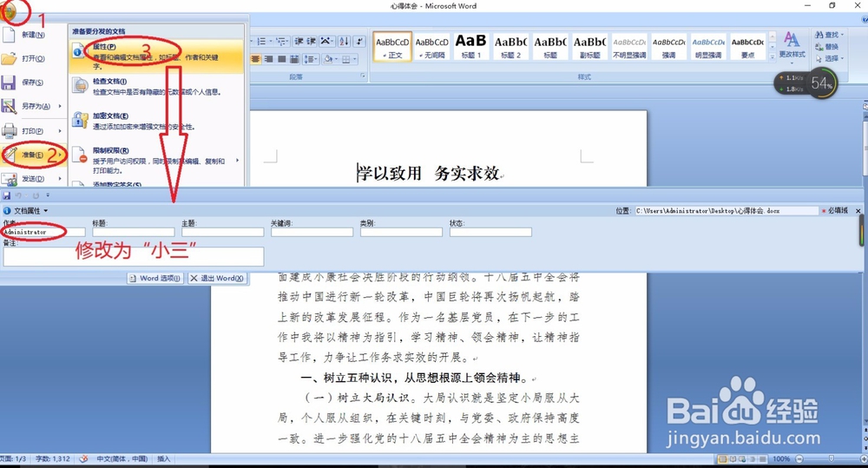Click the Save As icon (另存为)

[9, 106]
